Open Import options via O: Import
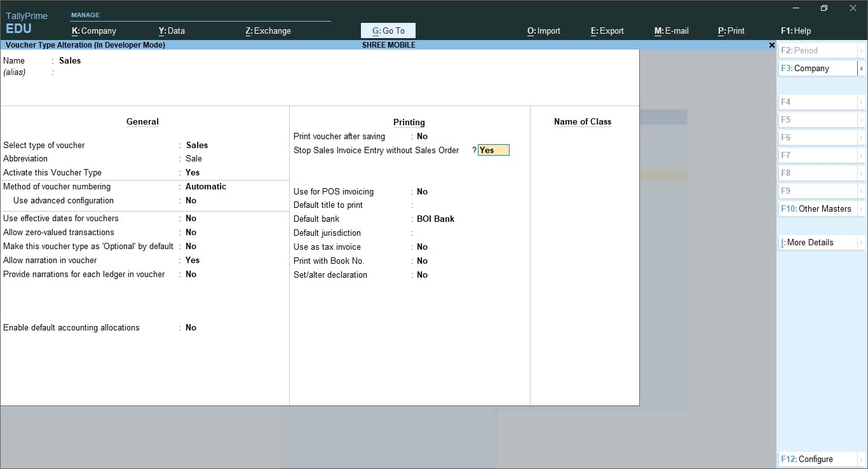This screenshot has height=469, width=868. pos(543,30)
